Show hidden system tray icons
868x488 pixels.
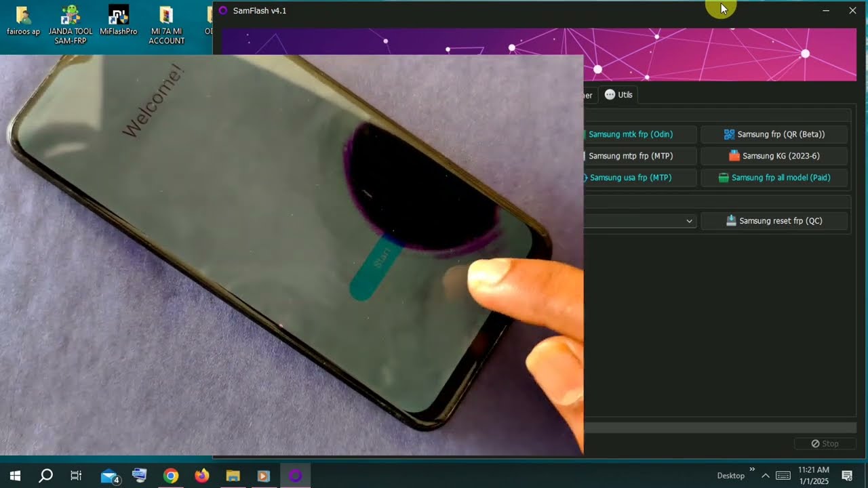pyautogui.click(x=766, y=476)
